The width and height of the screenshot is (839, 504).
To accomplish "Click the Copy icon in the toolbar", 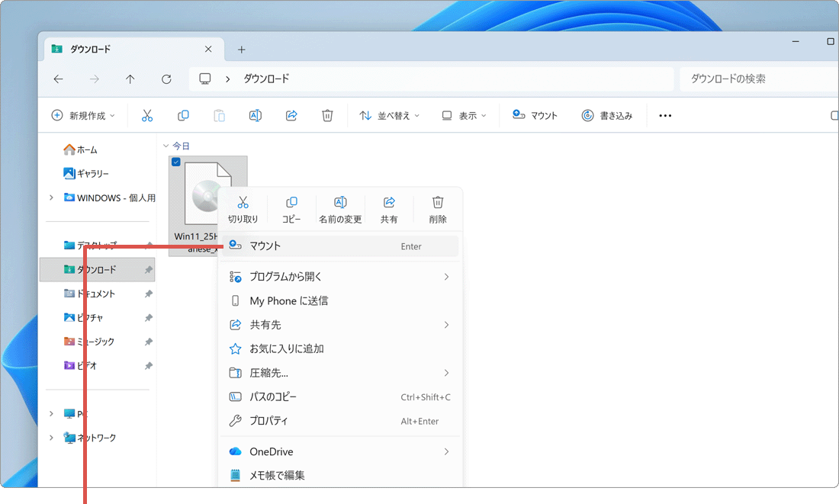I will 182,115.
